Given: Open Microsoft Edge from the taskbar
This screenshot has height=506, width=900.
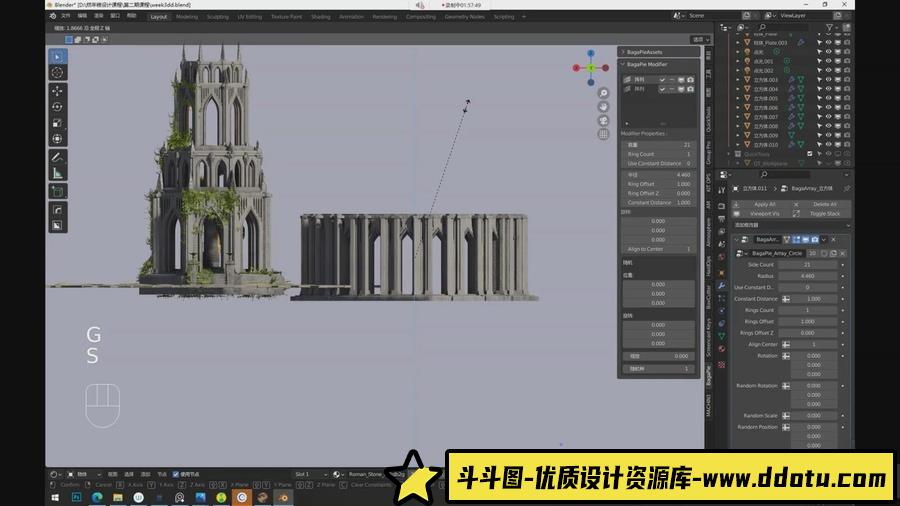Looking at the screenshot, I should [97, 497].
